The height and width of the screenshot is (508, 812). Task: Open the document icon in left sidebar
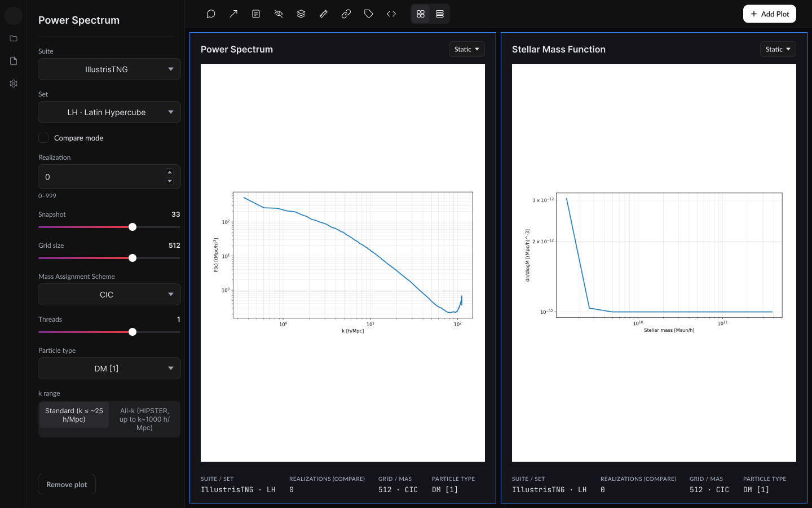[14, 61]
